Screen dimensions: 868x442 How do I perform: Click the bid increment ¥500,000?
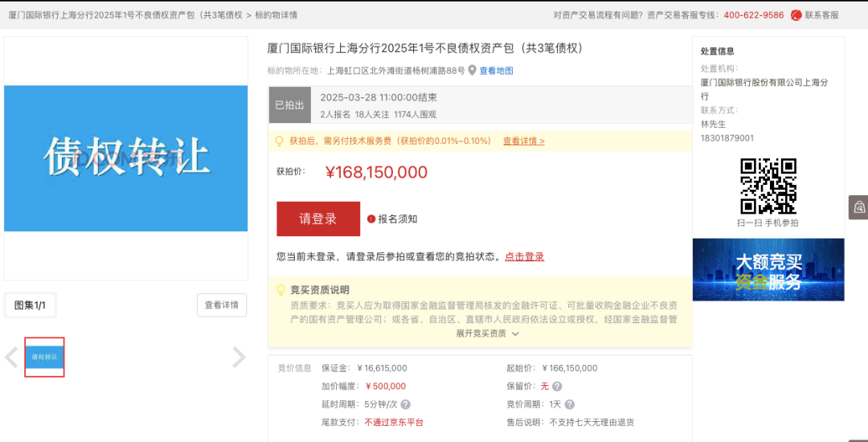click(386, 386)
